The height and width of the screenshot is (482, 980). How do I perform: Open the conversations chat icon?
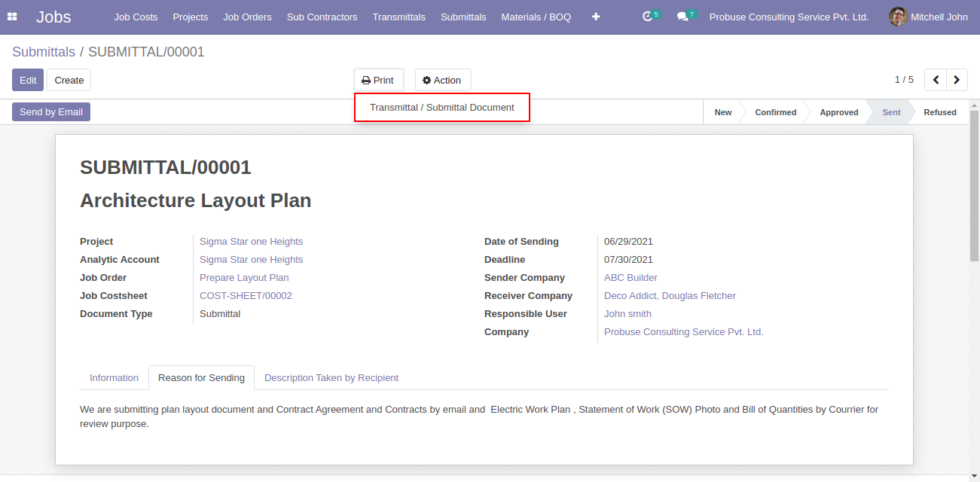pyautogui.click(x=682, y=17)
